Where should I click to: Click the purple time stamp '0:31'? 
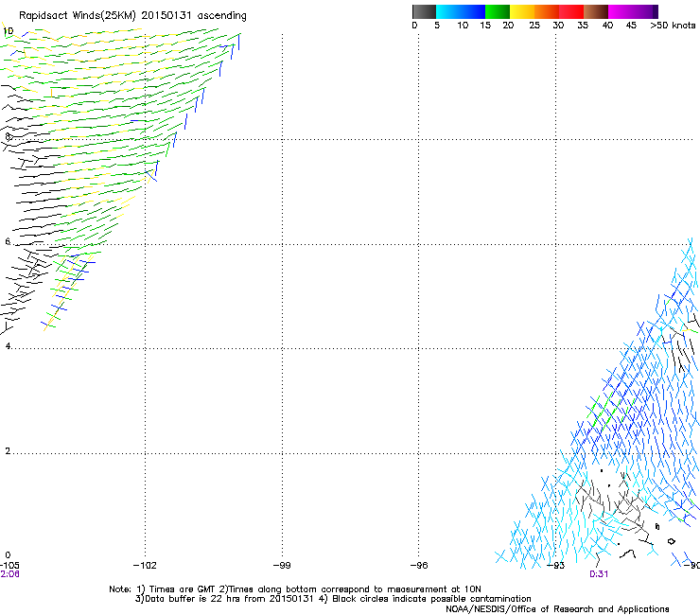coord(599,574)
